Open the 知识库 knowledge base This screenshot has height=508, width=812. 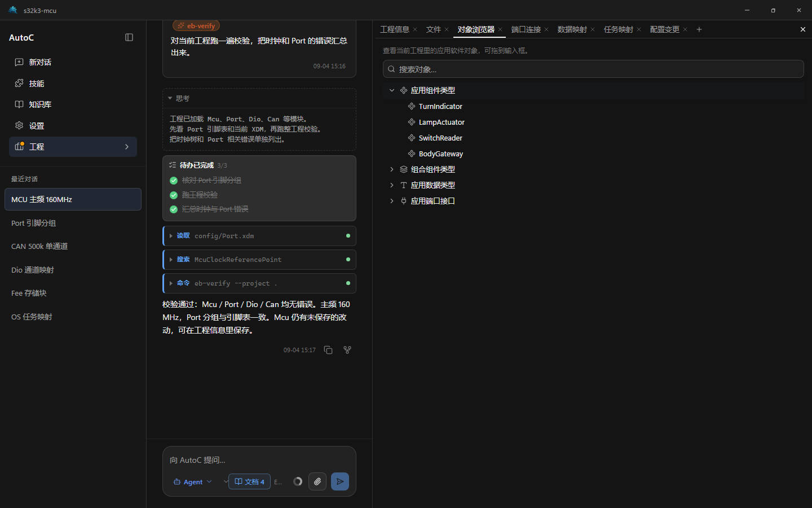point(73,104)
